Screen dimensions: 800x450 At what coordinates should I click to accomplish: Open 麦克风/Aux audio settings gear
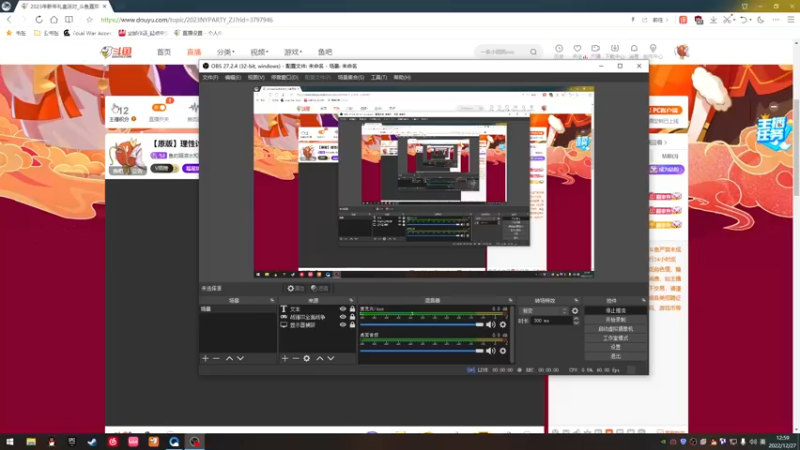point(503,324)
